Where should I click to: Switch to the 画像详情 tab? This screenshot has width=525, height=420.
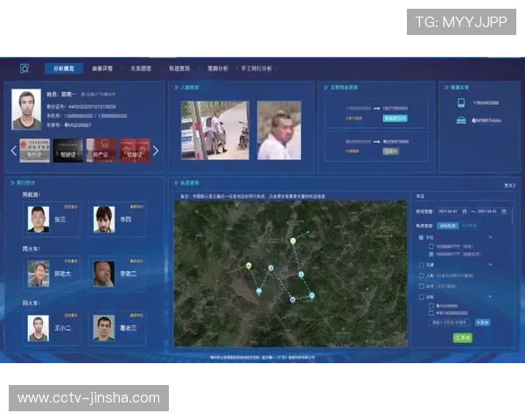point(102,68)
